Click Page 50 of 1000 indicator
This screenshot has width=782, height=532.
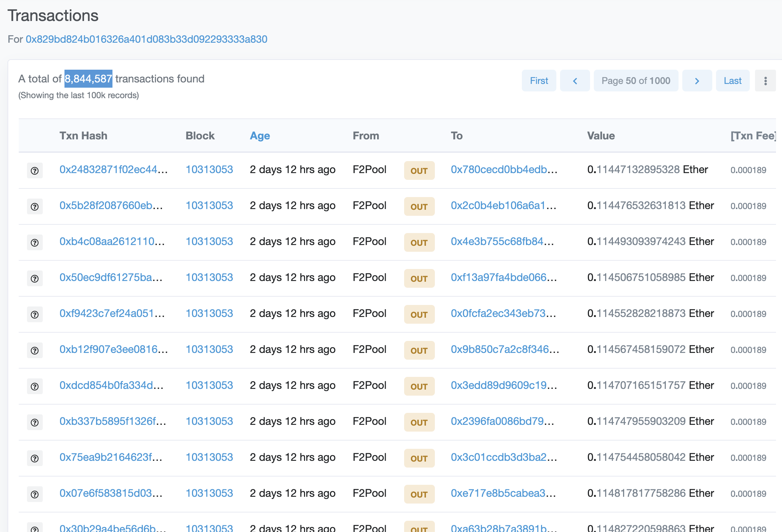(x=636, y=81)
